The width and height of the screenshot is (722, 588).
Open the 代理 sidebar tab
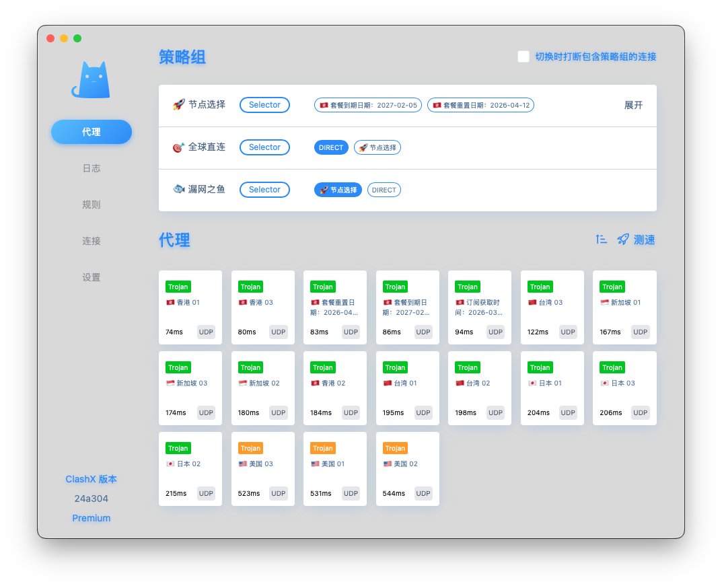pos(91,132)
